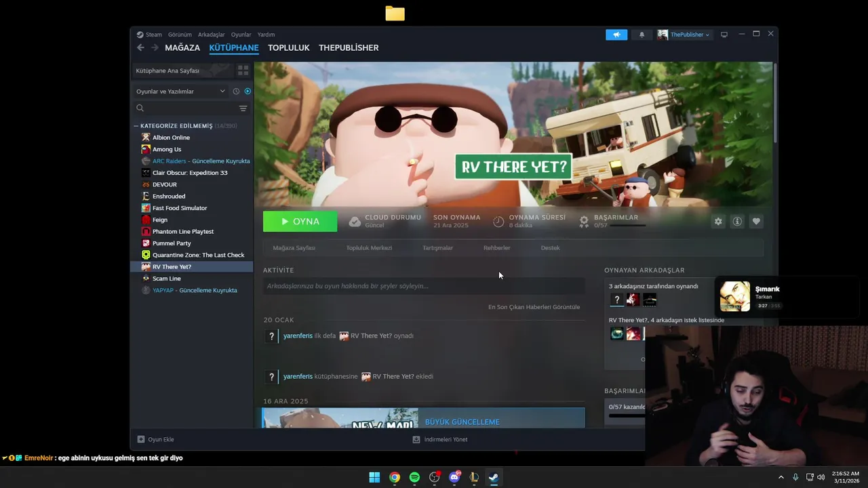Add game to favorites with heart icon
Screen dimensions: 868x488
(x=756, y=222)
